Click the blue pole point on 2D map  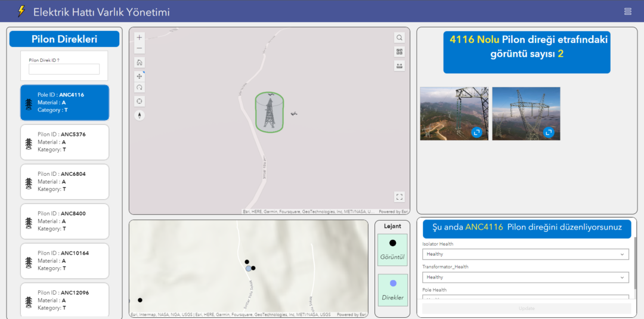coord(249,268)
